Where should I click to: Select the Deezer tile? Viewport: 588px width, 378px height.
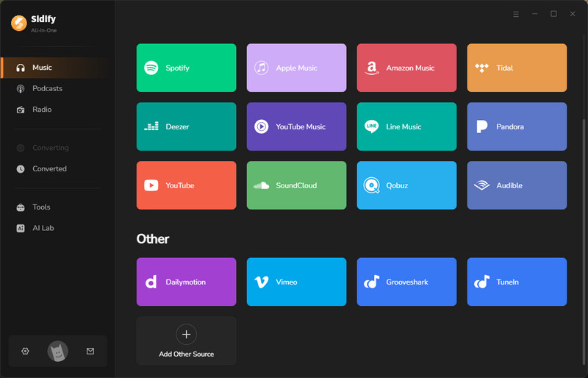point(187,126)
